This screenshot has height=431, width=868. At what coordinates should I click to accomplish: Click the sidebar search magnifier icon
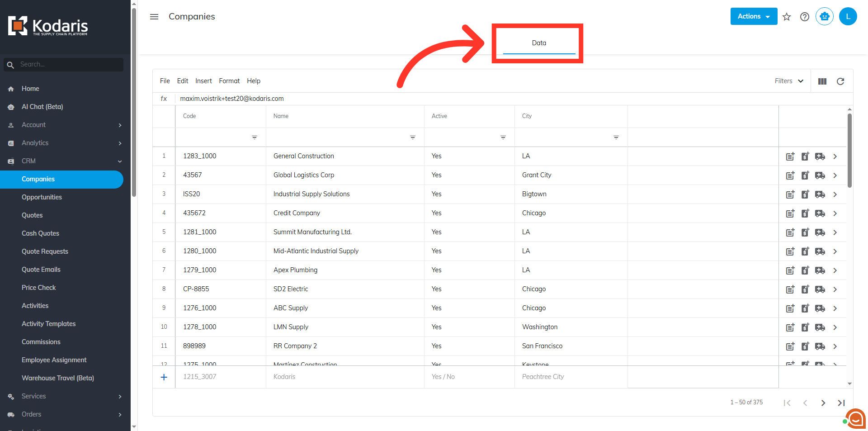coord(10,65)
